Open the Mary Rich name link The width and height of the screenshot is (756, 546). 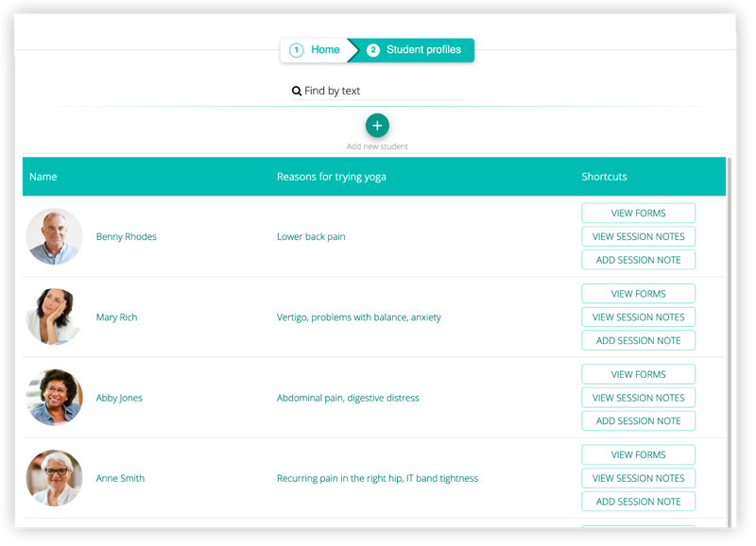[116, 317]
